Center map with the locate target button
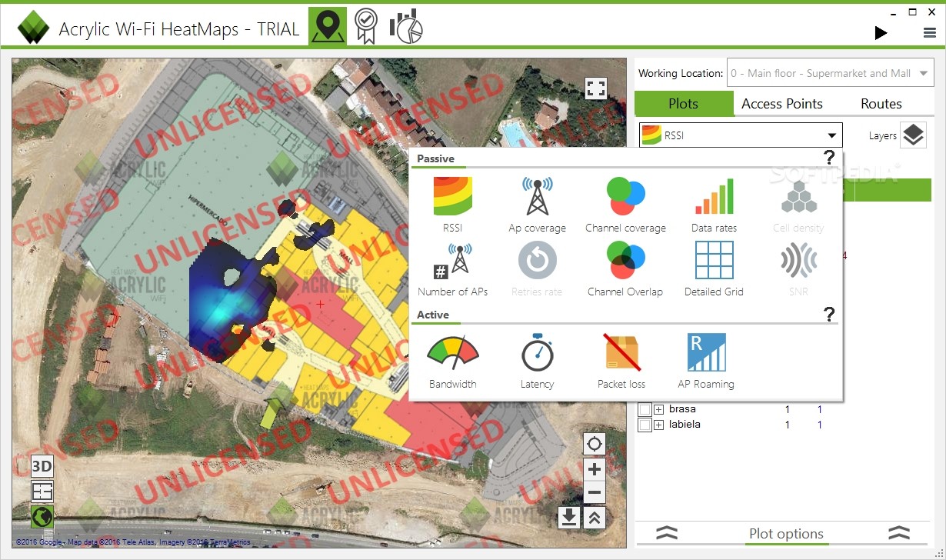Viewport: 946px width, 560px height. (594, 444)
